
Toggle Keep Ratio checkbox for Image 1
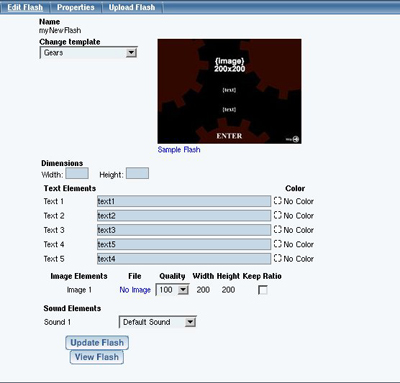(x=263, y=290)
